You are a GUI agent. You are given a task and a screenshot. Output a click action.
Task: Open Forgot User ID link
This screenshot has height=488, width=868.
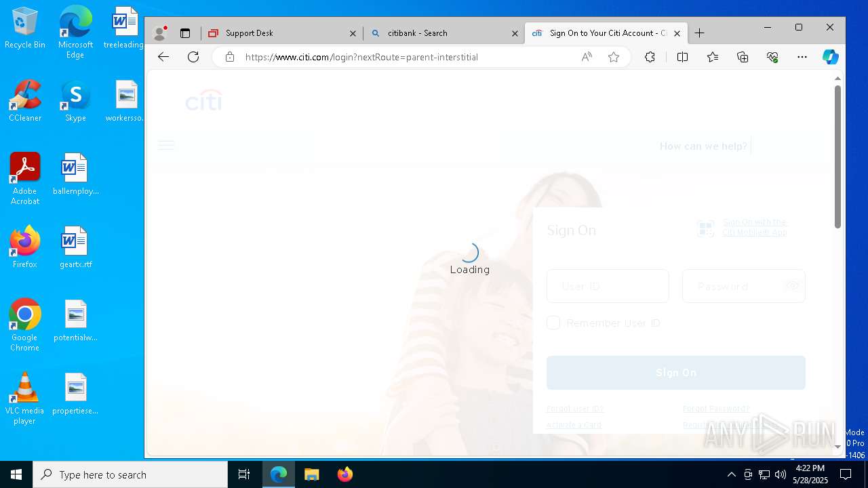click(575, 409)
